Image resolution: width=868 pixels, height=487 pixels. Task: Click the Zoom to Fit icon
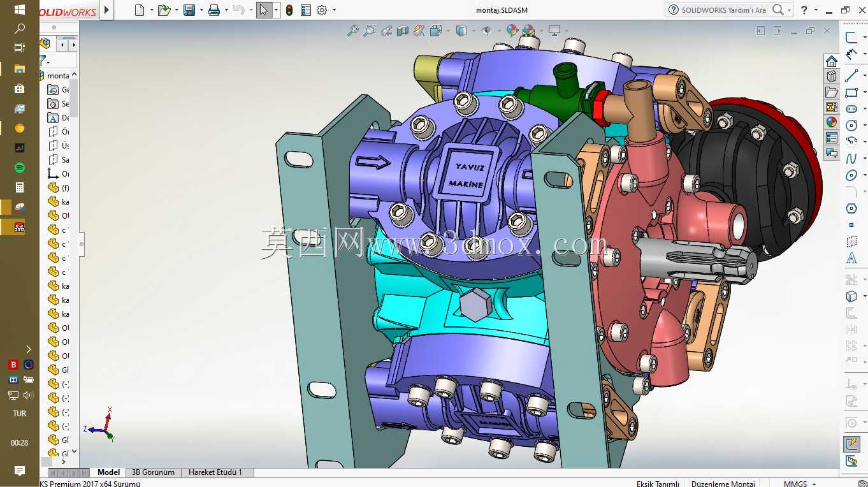click(x=352, y=31)
